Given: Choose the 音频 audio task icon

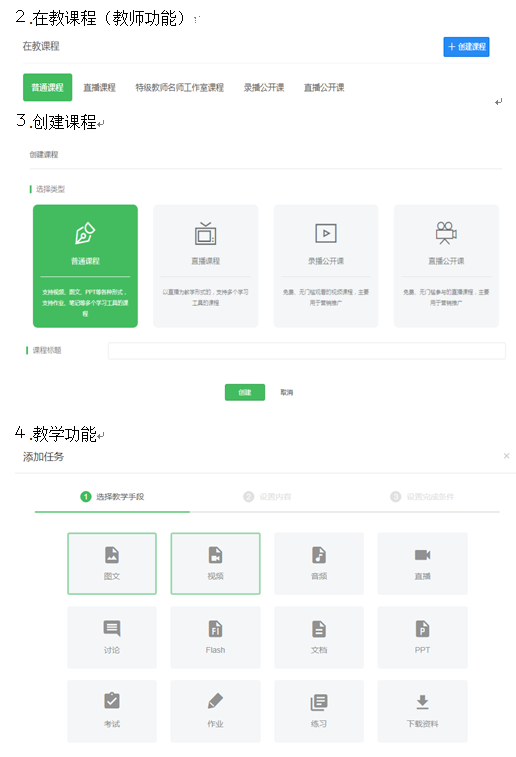Looking at the screenshot, I should click(x=319, y=563).
